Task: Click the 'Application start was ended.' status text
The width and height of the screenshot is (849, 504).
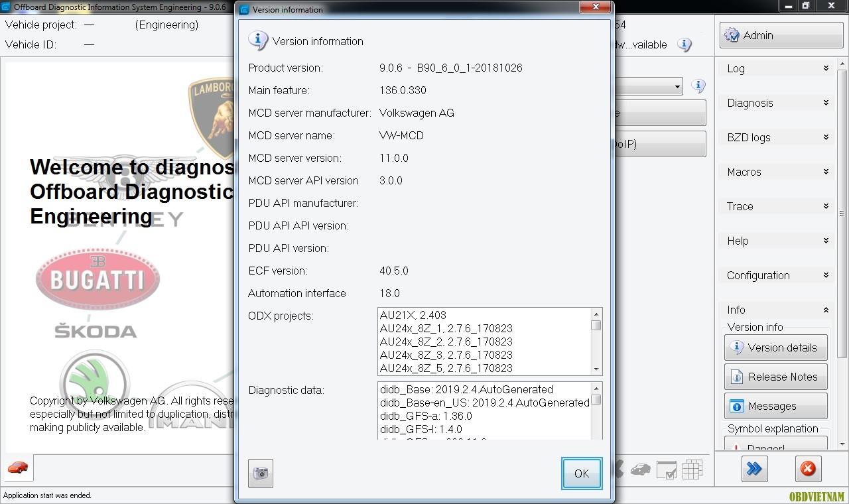Action: tap(48, 495)
